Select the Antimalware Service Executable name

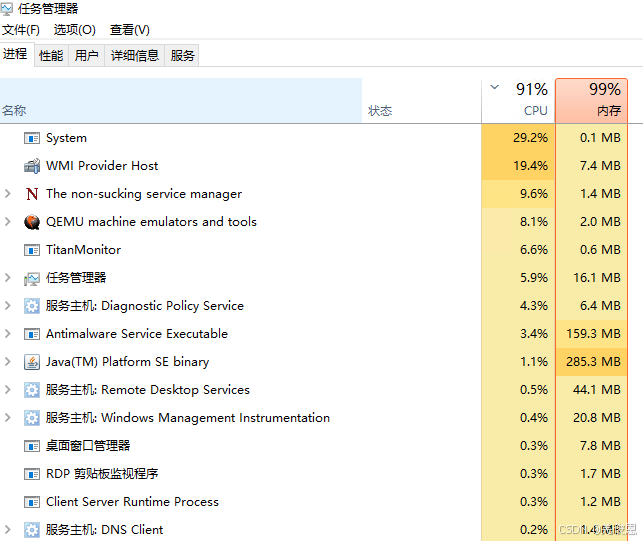(137, 334)
